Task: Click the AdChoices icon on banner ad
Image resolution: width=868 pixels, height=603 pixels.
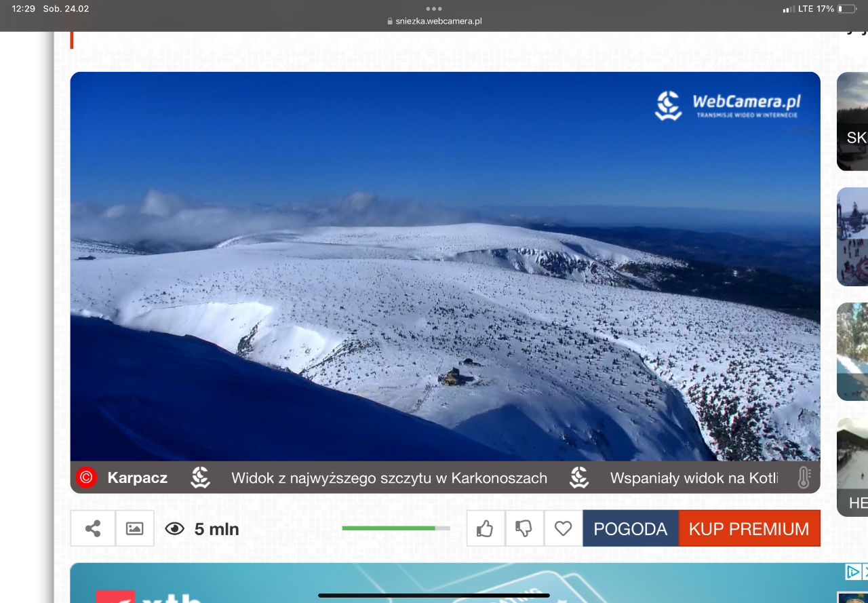Action: 852,572
